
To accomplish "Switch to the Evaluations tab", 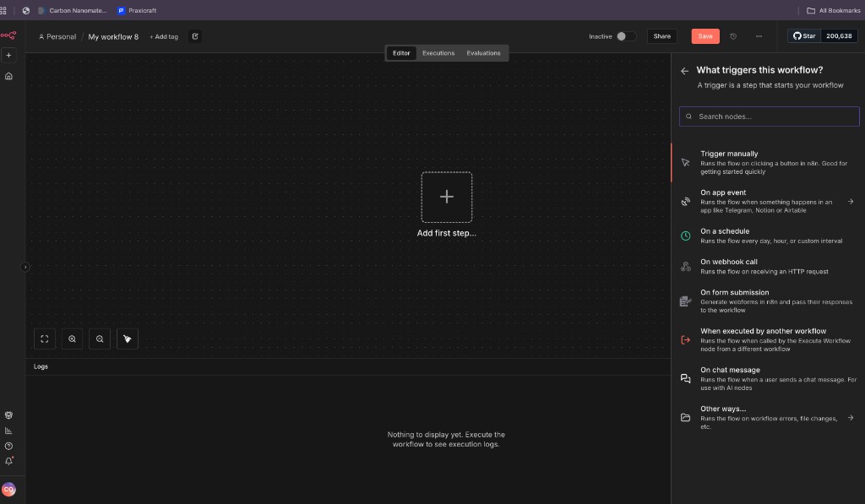I will tap(483, 53).
